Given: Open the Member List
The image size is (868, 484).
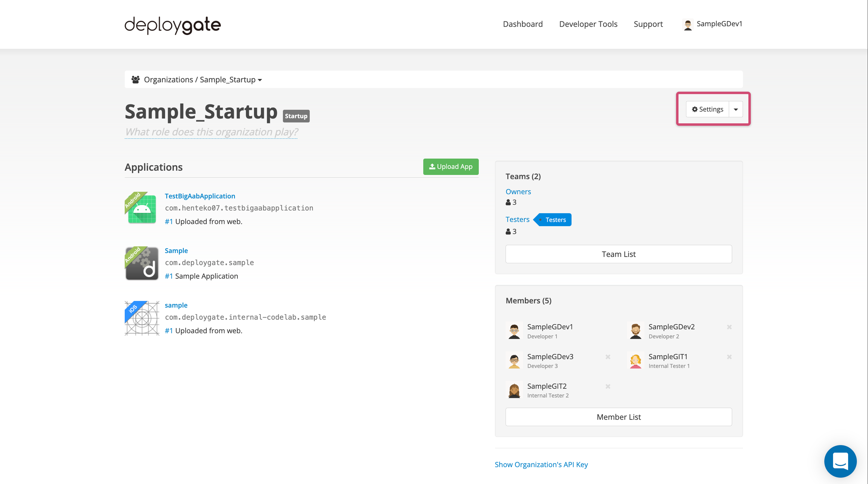Looking at the screenshot, I should point(618,417).
